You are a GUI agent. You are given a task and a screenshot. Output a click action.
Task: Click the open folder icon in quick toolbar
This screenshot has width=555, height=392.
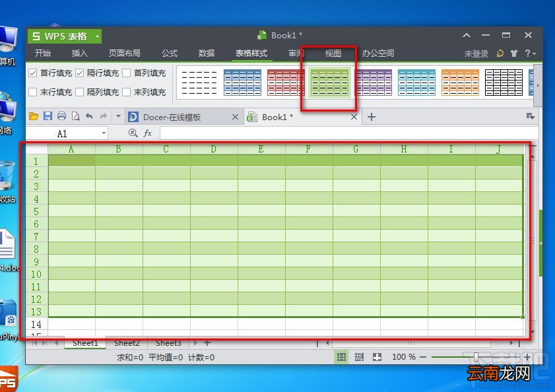pyautogui.click(x=34, y=116)
